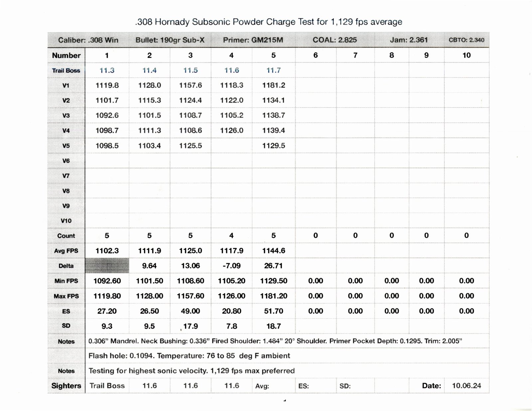Click the V4 value 1111.3

(150, 131)
